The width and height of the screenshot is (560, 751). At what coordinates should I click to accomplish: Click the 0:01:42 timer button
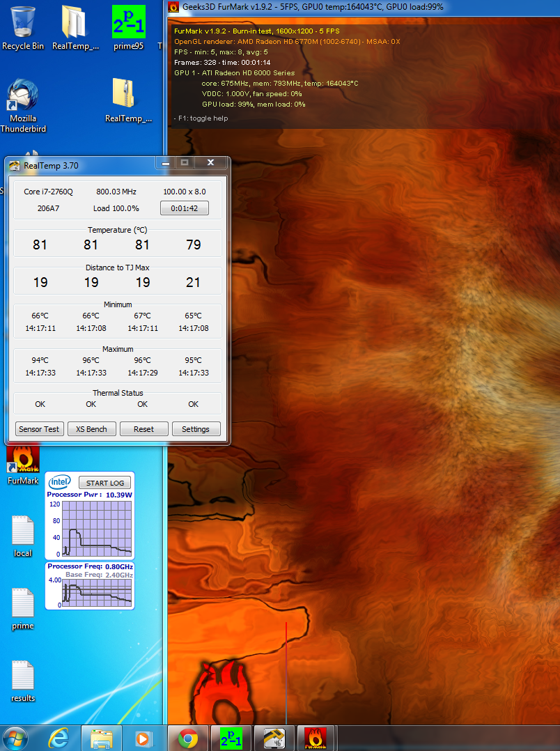(x=185, y=208)
